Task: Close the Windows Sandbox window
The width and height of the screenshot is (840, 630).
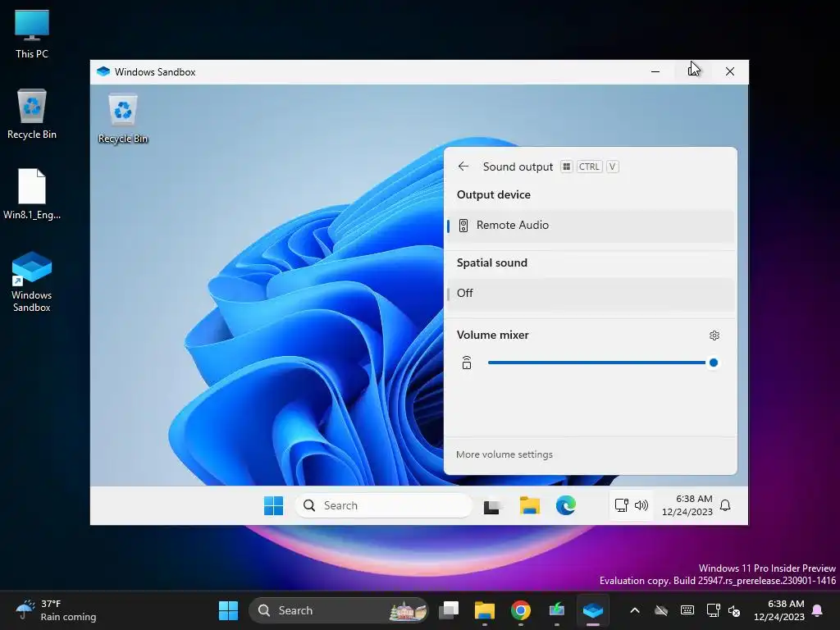Action: click(729, 71)
